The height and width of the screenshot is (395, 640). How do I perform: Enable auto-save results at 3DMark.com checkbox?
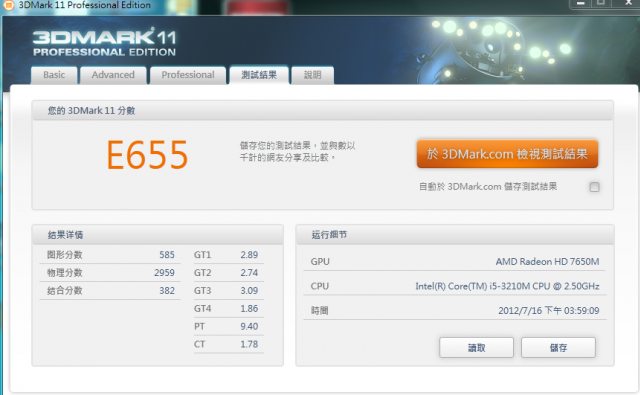(594, 187)
